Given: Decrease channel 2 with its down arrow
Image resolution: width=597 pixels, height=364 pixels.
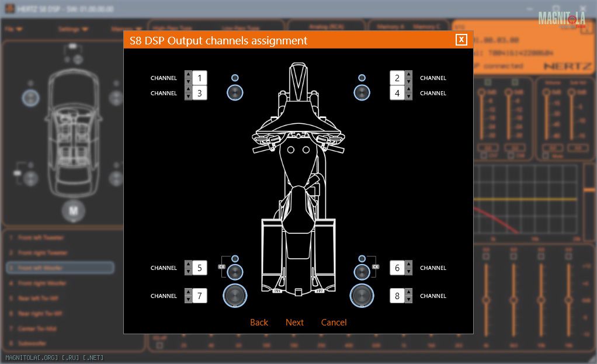Looking at the screenshot, I should 408,81.
